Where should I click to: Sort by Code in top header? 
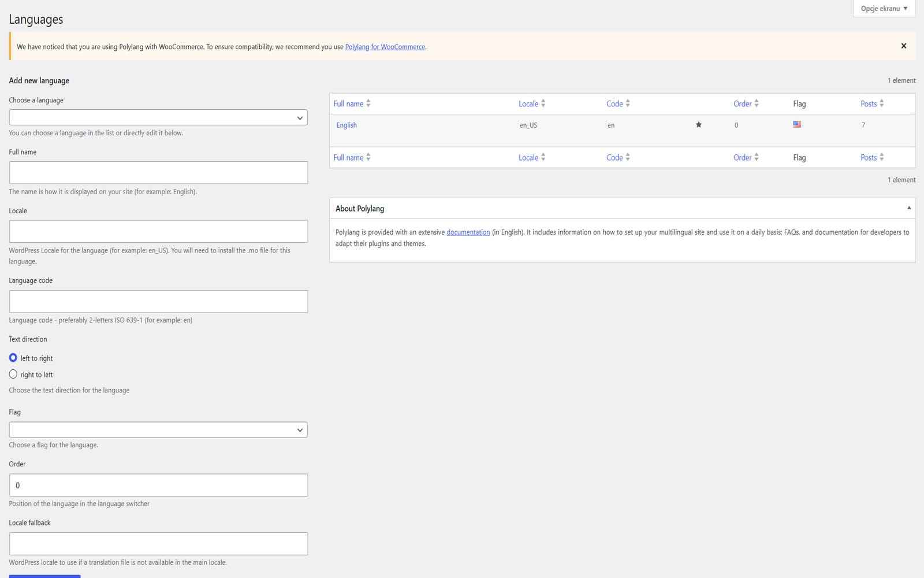click(618, 103)
